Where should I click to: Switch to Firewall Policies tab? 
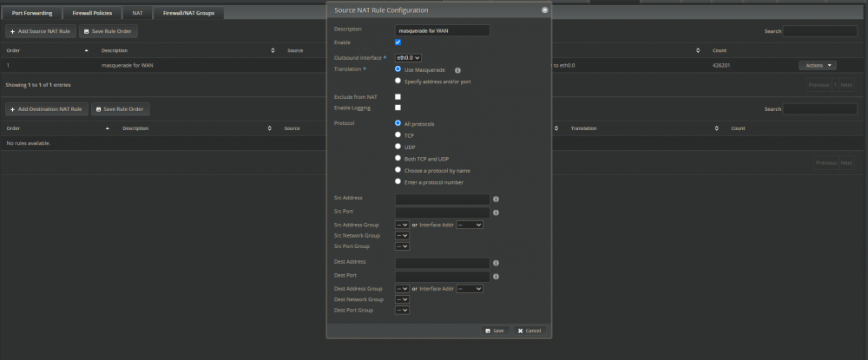click(x=92, y=13)
